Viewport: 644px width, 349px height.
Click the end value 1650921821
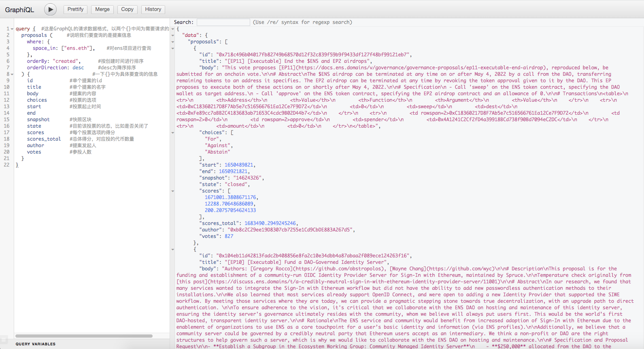tap(233, 171)
